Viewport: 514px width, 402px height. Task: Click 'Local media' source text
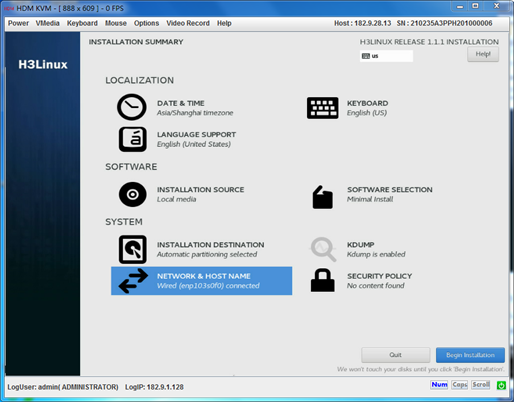click(x=176, y=199)
